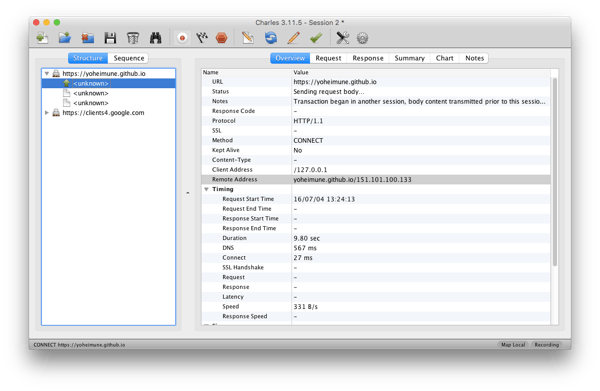Open the Notes tab
Screen dimensions: 600x391
(x=474, y=58)
